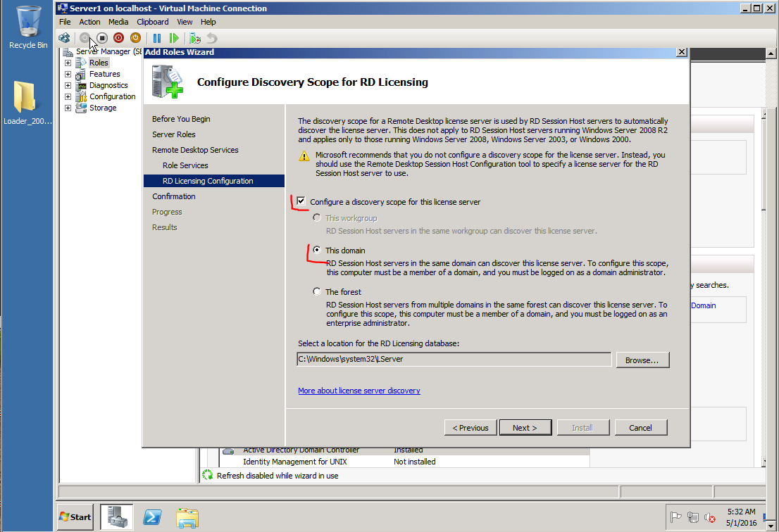Click the muted volume tray icon
This screenshot has height=532, width=779.
point(710,518)
